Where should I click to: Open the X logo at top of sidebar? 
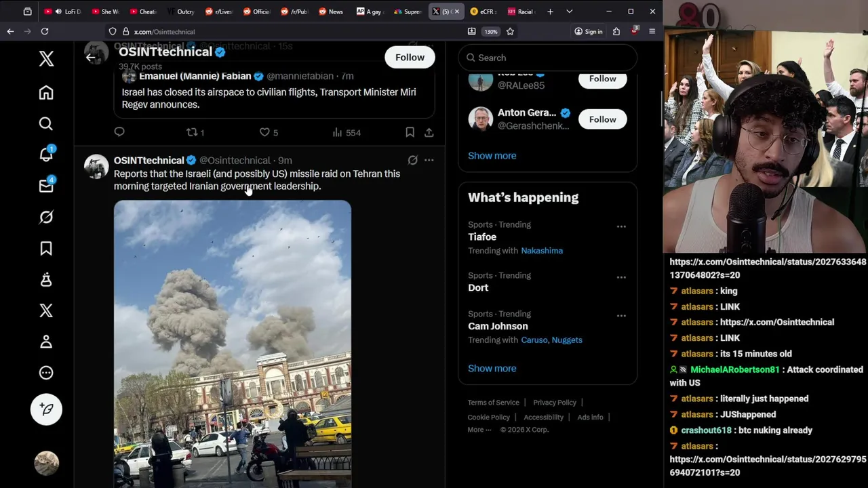click(46, 58)
